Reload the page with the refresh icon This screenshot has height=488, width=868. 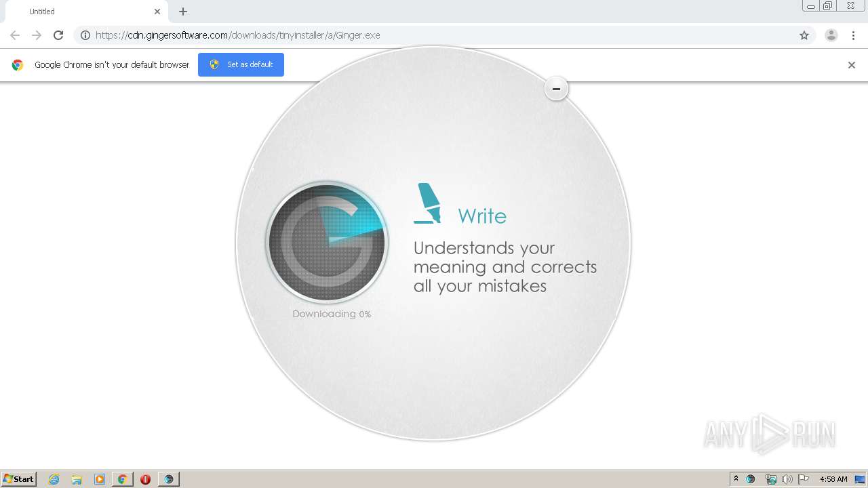point(58,35)
